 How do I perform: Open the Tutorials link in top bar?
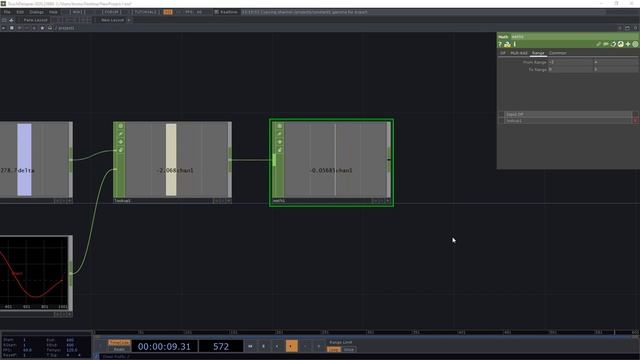tap(146, 12)
